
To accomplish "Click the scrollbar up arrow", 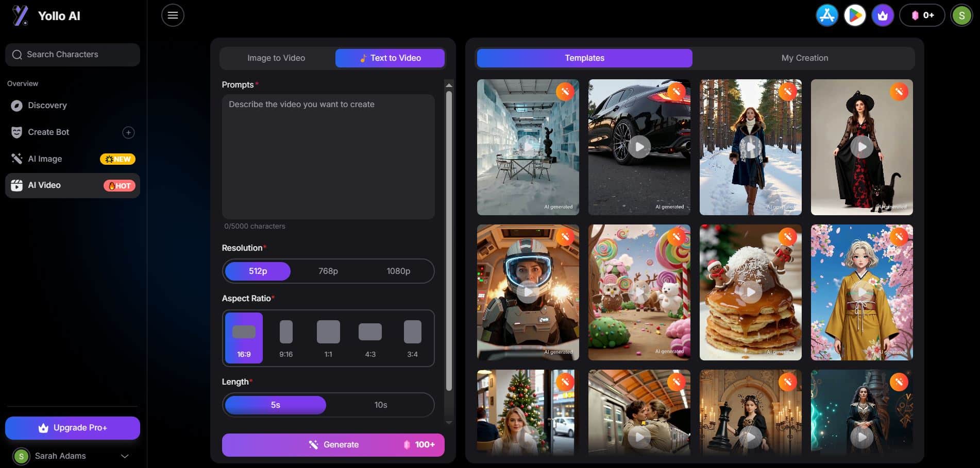I will click(449, 85).
